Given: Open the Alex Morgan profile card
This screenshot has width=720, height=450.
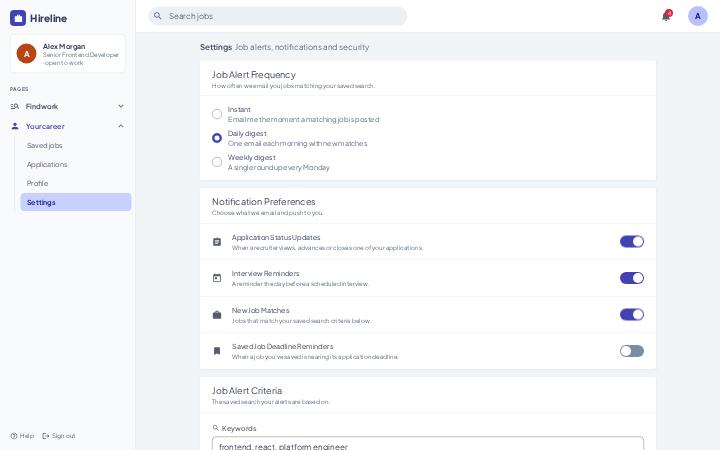Looking at the screenshot, I should [x=68, y=54].
